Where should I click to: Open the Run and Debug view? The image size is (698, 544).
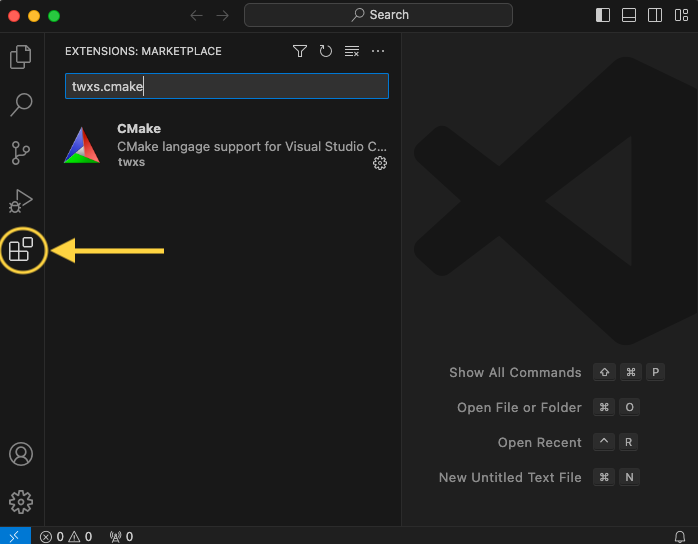20,201
